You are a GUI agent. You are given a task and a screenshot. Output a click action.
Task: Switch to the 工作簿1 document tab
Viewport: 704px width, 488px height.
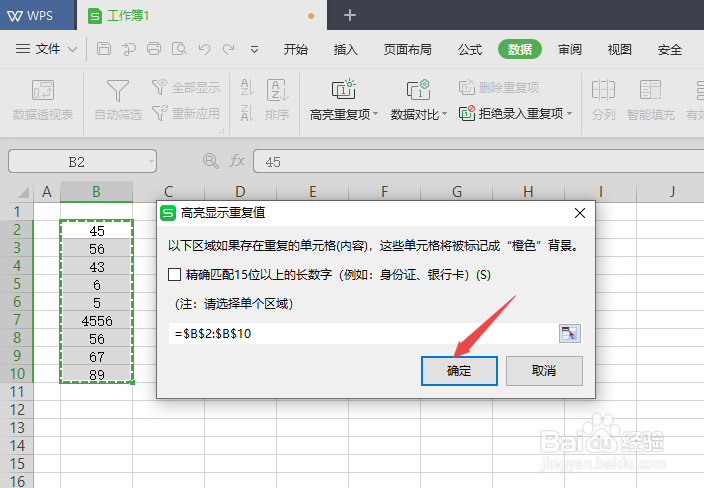pyautogui.click(x=202, y=16)
